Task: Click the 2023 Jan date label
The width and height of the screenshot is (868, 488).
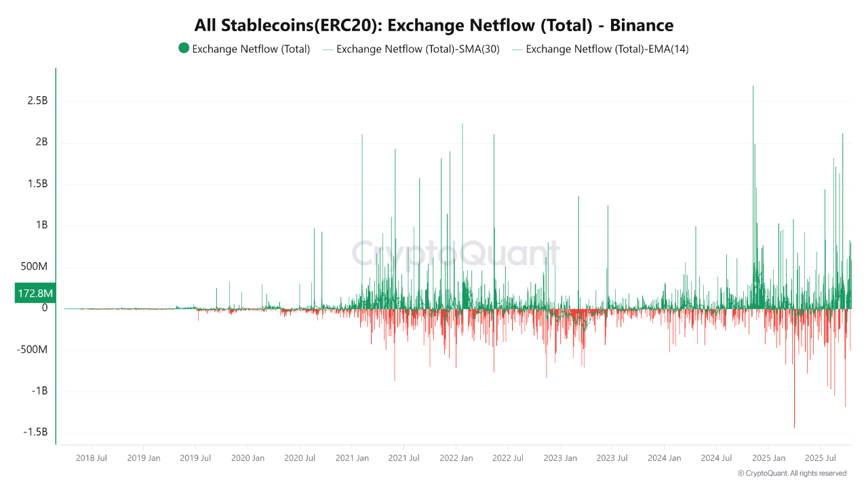Action: point(560,458)
